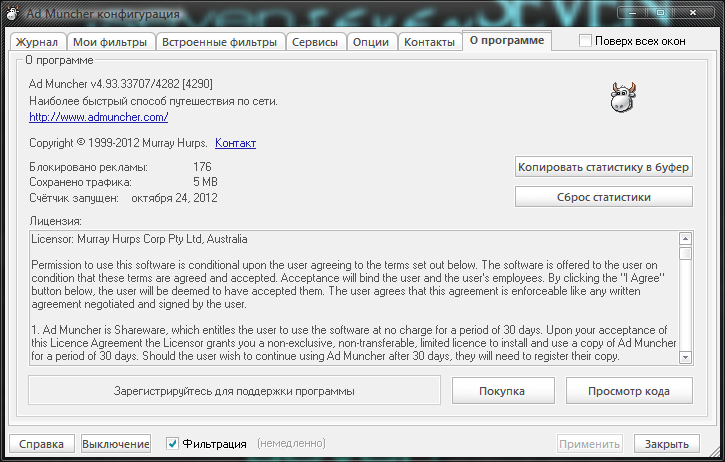Click the license scrollbar up arrow
725x462 pixels.
pos(685,239)
